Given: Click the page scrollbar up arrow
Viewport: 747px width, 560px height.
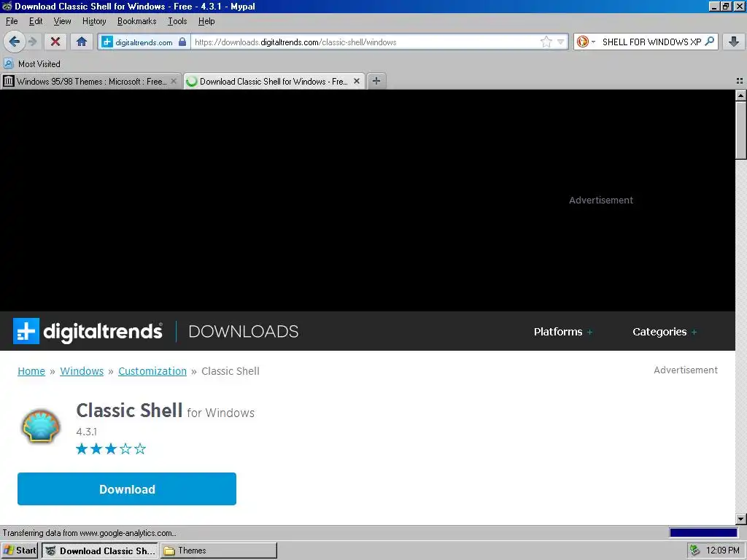Looking at the screenshot, I should (x=741, y=96).
